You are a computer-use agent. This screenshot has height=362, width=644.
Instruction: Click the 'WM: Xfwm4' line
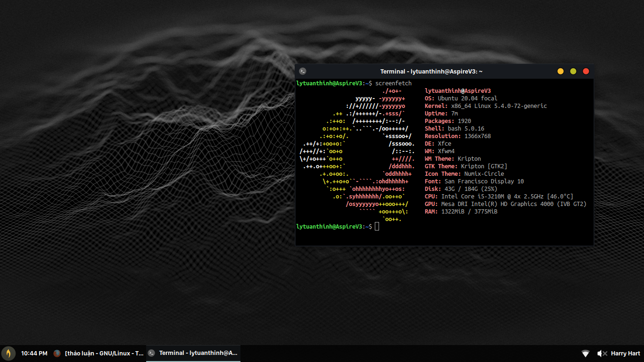tap(440, 151)
